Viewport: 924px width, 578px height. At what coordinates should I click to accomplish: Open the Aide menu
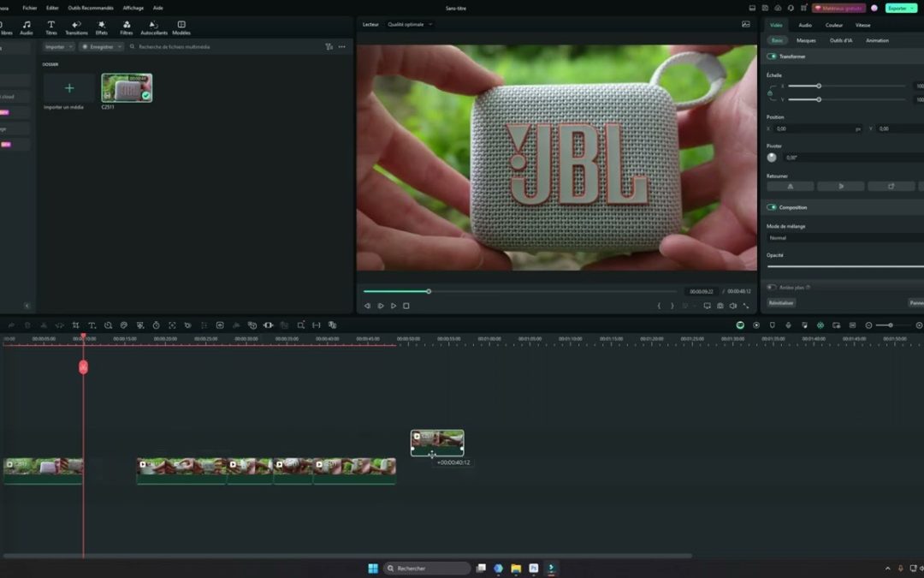158,9
